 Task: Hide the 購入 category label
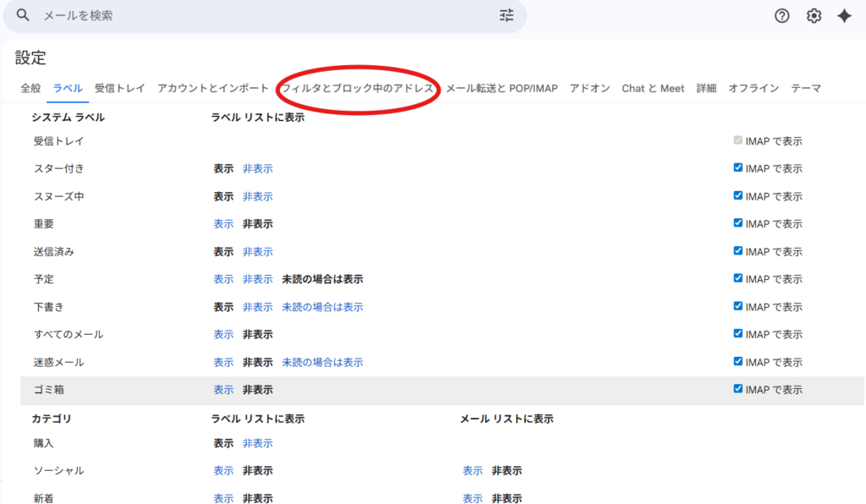[260, 442]
